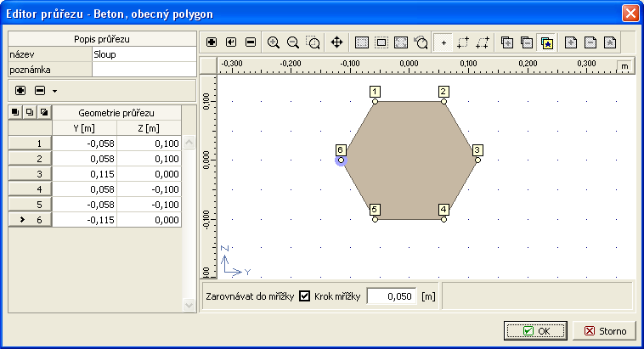Image resolution: width=644 pixels, height=349 pixels.
Task: Click the first dotted-frame view icon
Action: (x=361, y=42)
